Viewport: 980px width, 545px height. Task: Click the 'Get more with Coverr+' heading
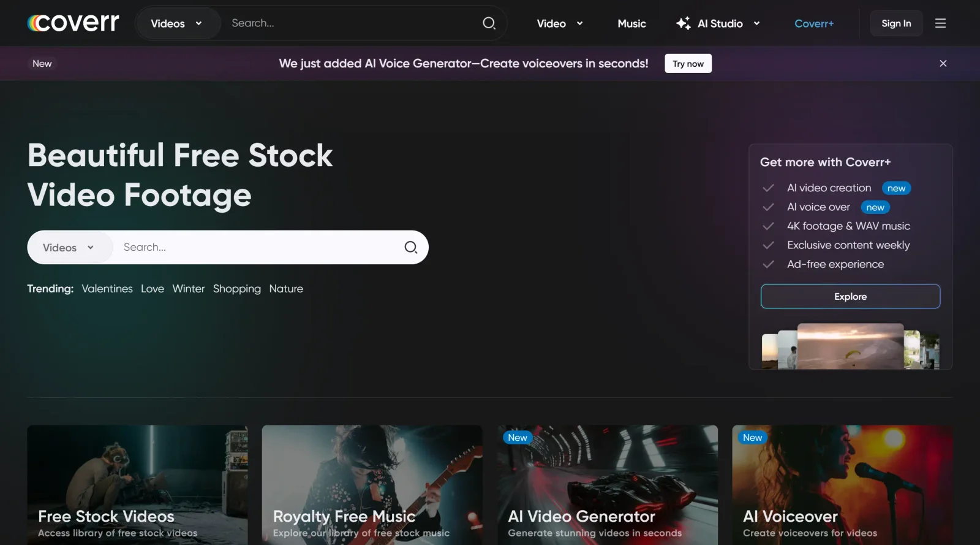coord(825,162)
